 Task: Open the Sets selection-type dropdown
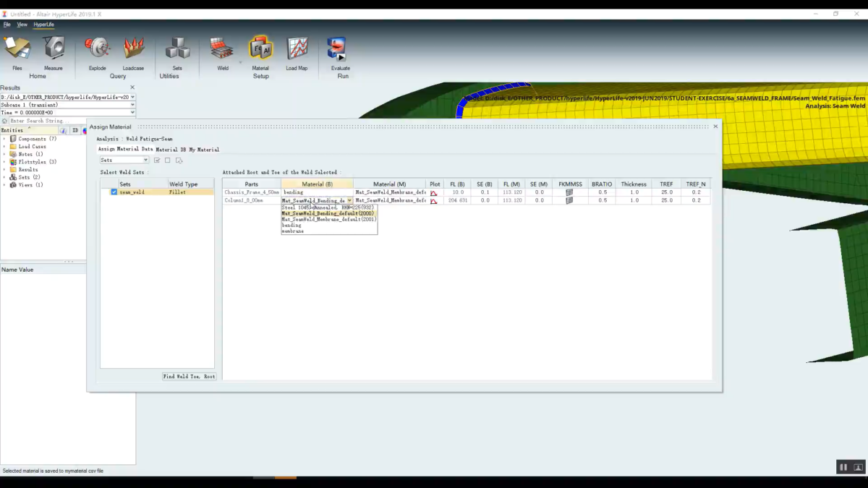click(124, 160)
